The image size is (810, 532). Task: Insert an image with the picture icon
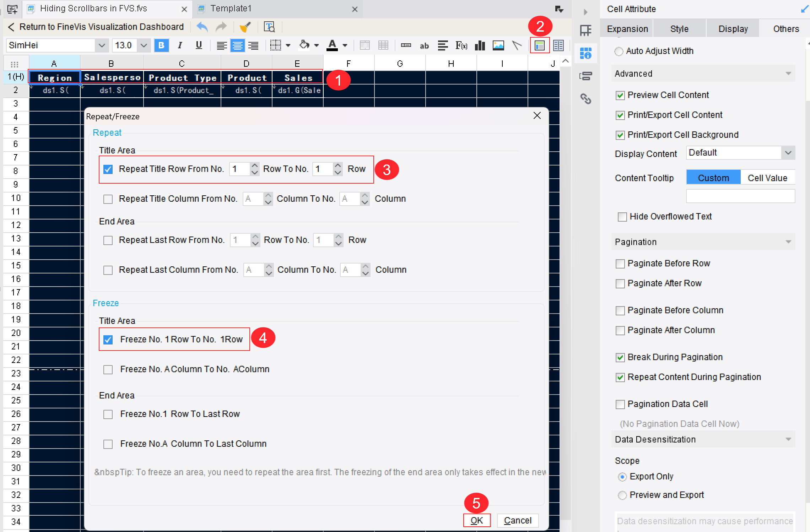pos(498,45)
